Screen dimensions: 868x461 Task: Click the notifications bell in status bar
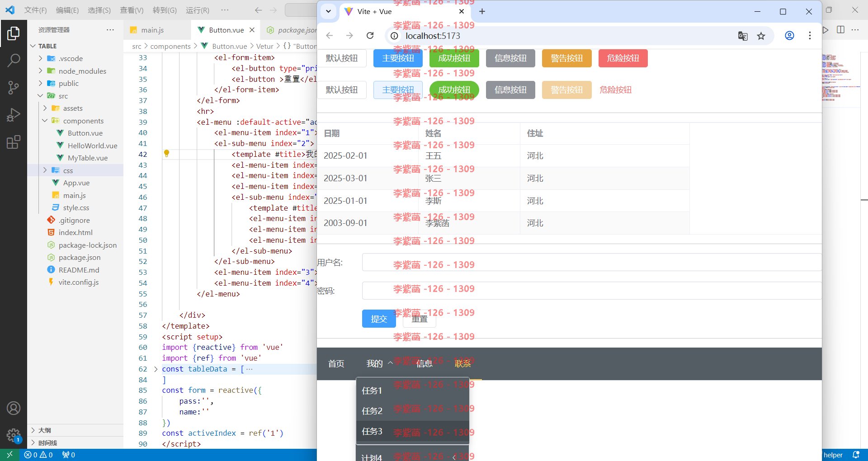pyautogui.click(x=856, y=455)
